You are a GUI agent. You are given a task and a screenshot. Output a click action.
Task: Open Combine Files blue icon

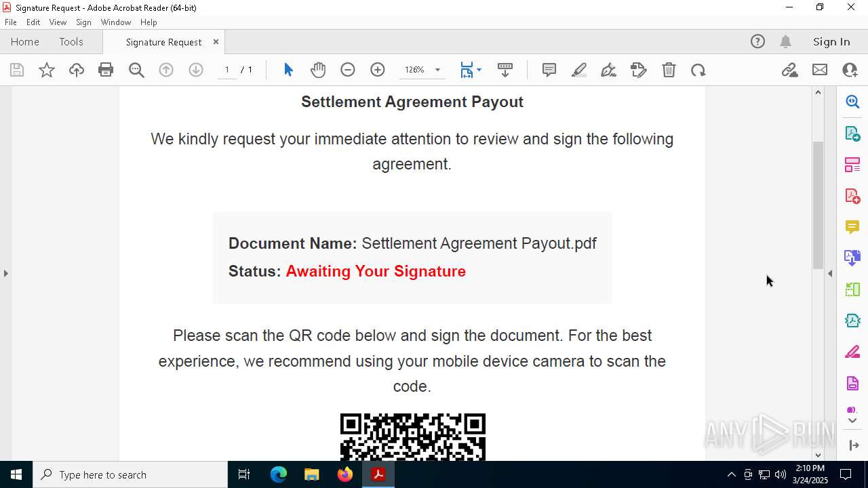coord(852,258)
